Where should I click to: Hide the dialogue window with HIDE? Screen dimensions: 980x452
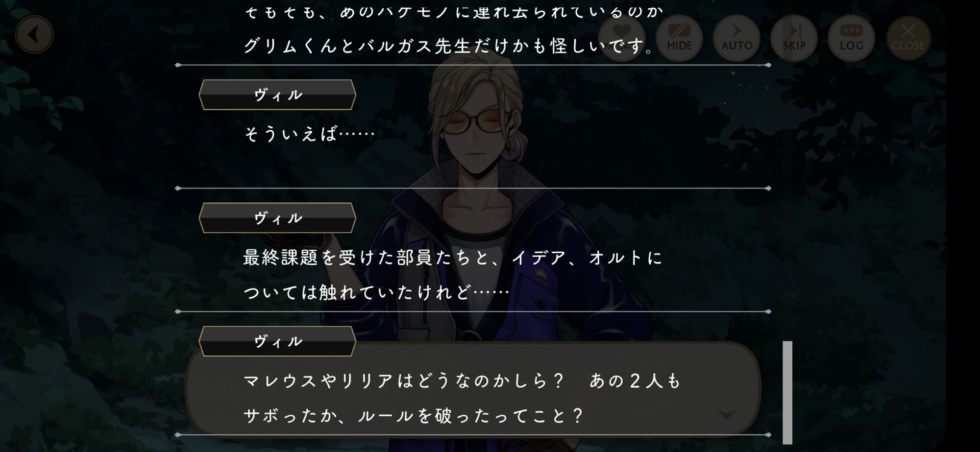point(679,38)
